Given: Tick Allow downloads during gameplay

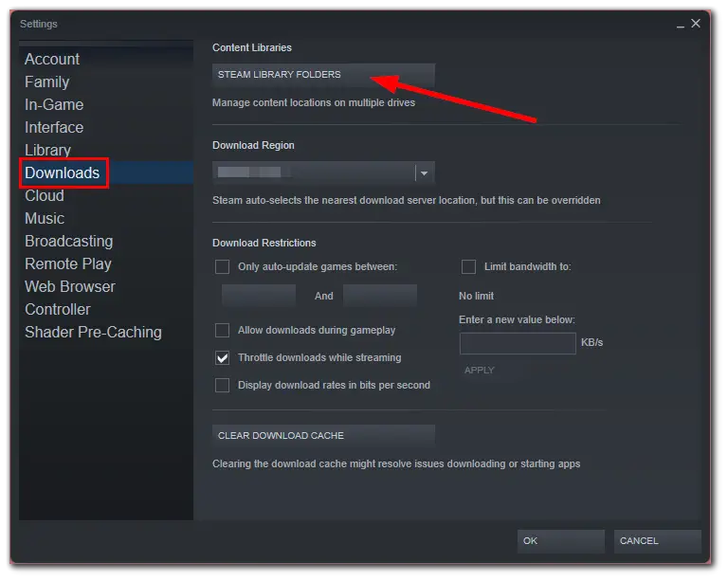Looking at the screenshot, I should pyautogui.click(x=223, y=331).
